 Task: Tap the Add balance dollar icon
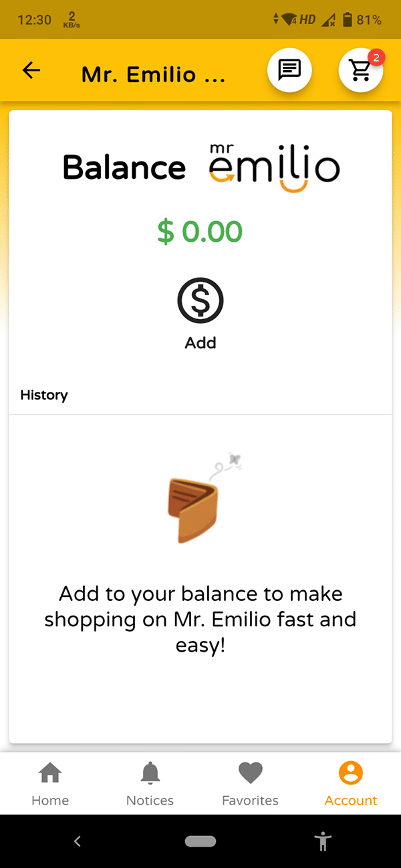pos(200,299)
